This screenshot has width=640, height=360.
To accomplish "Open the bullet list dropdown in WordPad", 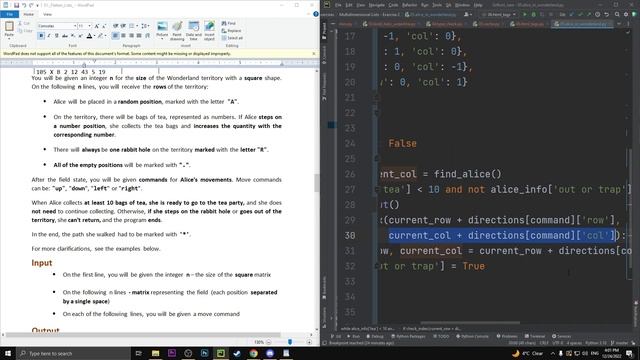I will (x=136, y=26).
